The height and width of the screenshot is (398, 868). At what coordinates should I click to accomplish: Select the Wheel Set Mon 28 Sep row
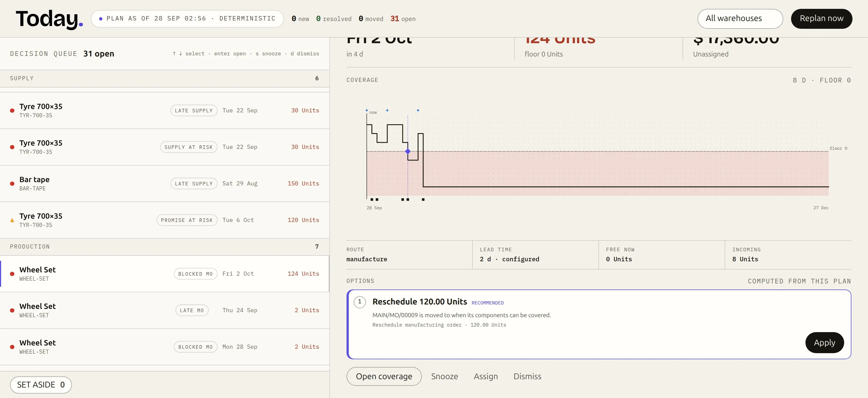pyautogui.click(x=164, y=347)
